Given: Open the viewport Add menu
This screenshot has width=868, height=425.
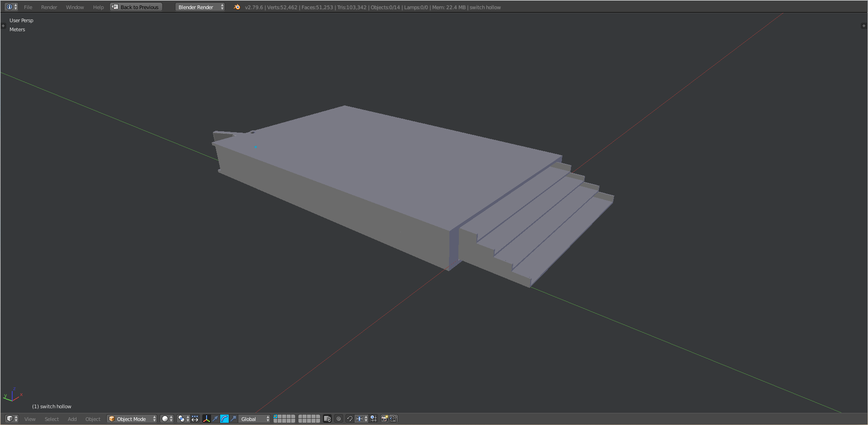Looking at the screenshot, I should [x=72, y=419].
